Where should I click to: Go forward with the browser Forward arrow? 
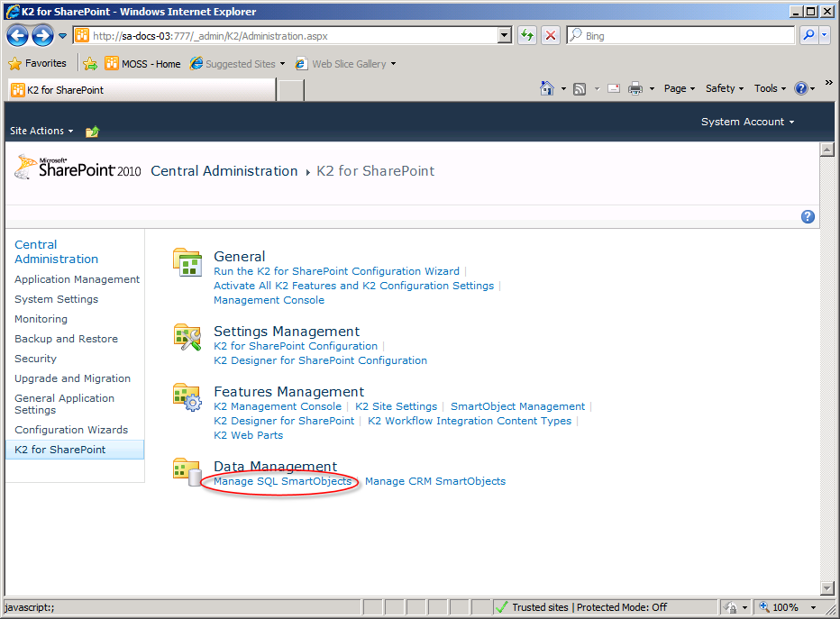(42, 36)
